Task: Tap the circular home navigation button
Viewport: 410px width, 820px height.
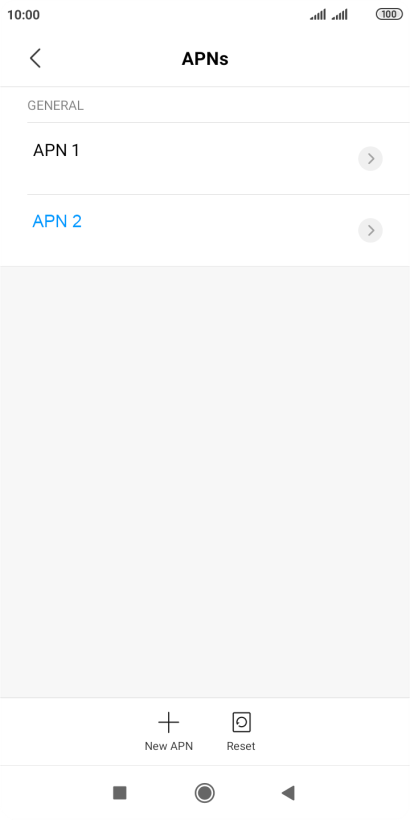Action: tap(204, 793)
